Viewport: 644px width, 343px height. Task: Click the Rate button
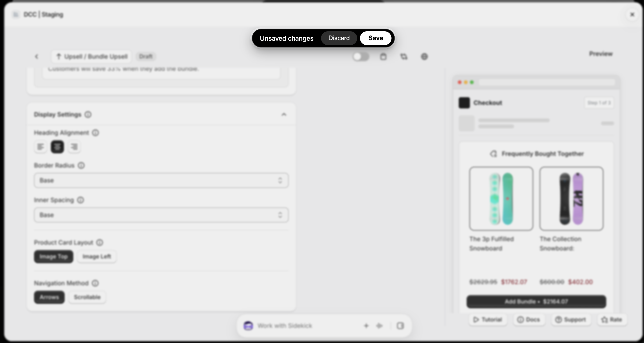(612, 319)
